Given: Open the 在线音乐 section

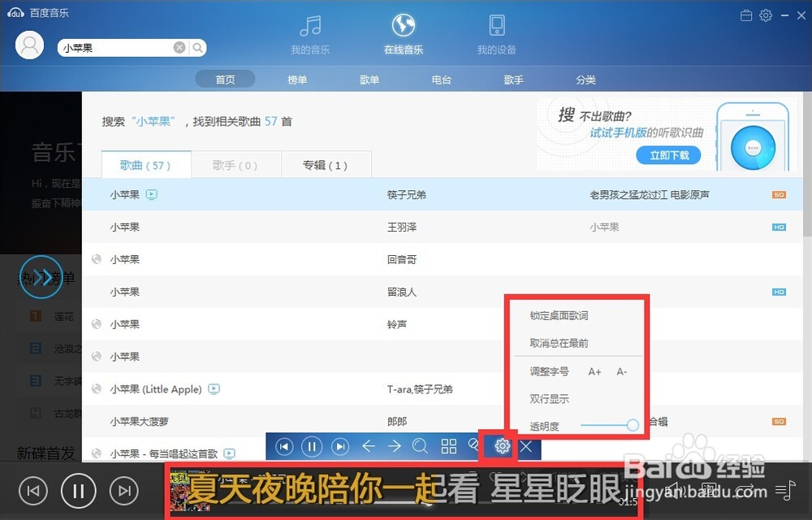Looking at the screenshot, I should pos(404,34).
